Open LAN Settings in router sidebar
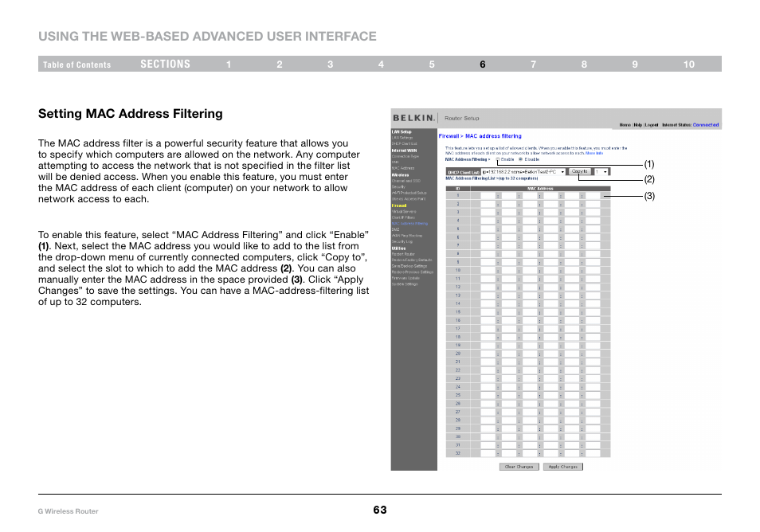 (x=402, y=138)
